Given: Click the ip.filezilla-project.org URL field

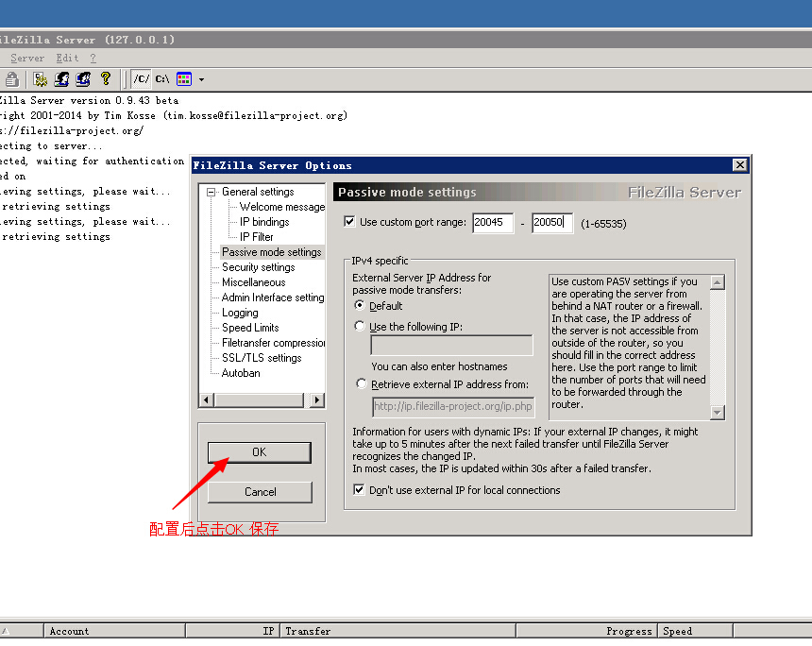Looking at the screenshot, I should click(453, 407).
